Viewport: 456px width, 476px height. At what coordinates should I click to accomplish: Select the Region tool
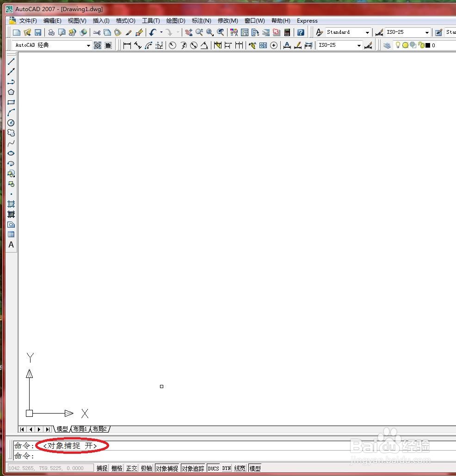(x=11, y=225)
